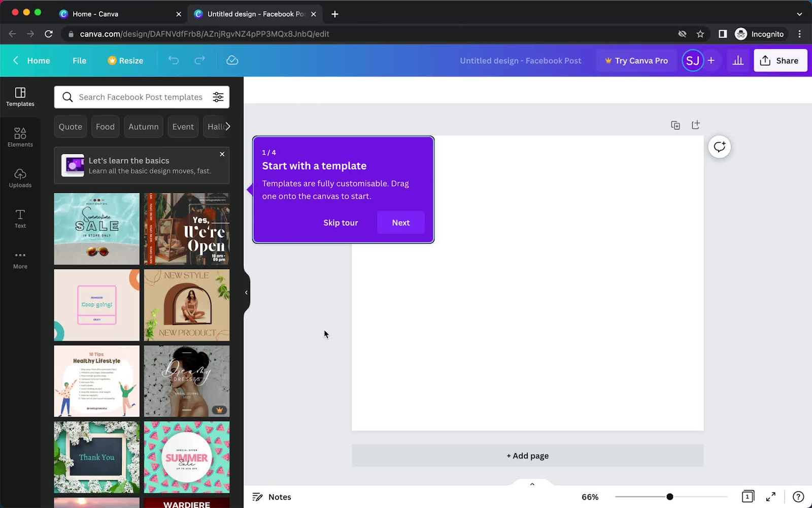
Task: Click the Share button
Action: (780, 60)
